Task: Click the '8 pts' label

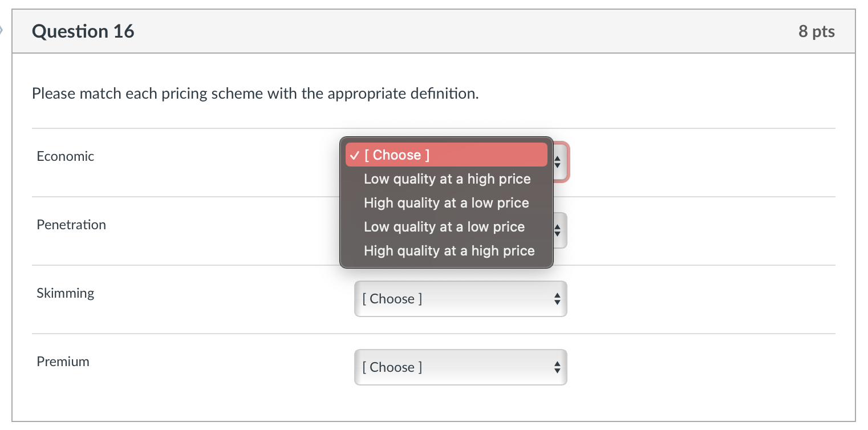Action: 817,31
